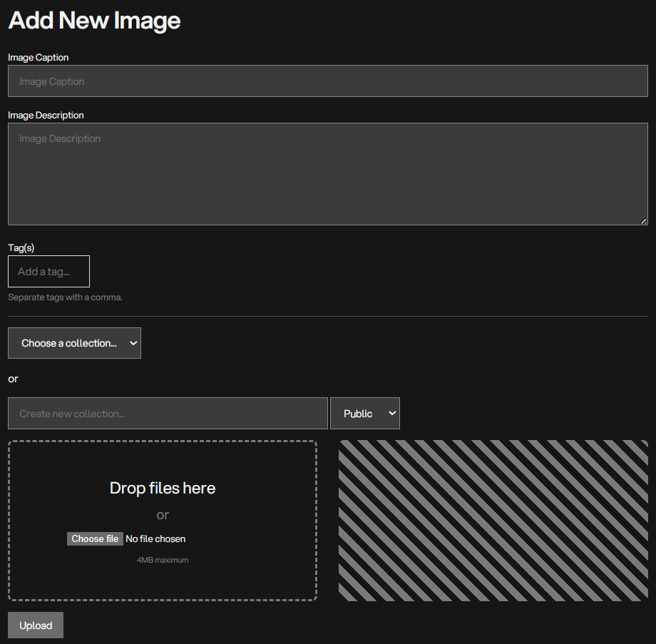Image resolution: width=656 pixels, height=644 pixels.
Task: Click the Add New Image heading
Action: pos(94,21)
